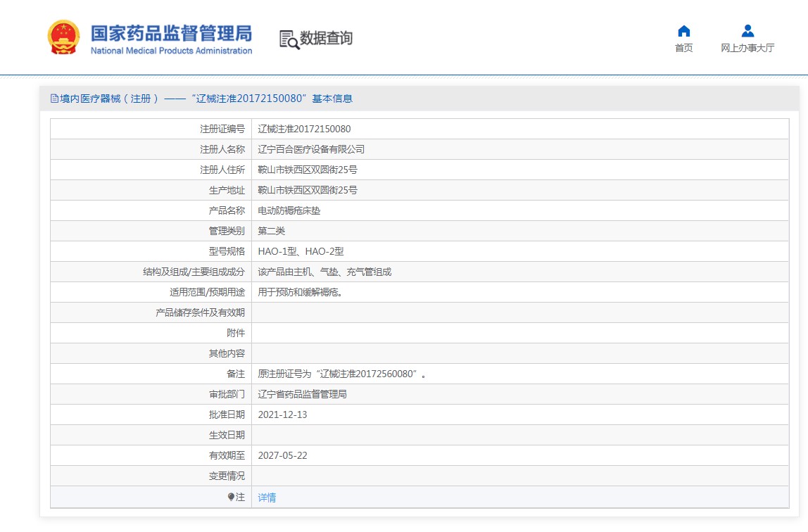Click the 注册人名称 label
Screen dimensions: 808x532
[x=222, y=149]
